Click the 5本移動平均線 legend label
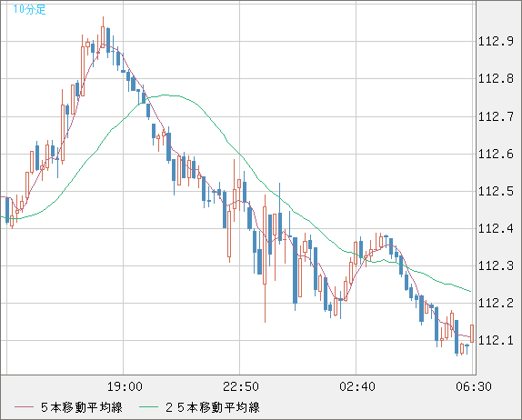The image size is (522, 420). coord(82,407)
